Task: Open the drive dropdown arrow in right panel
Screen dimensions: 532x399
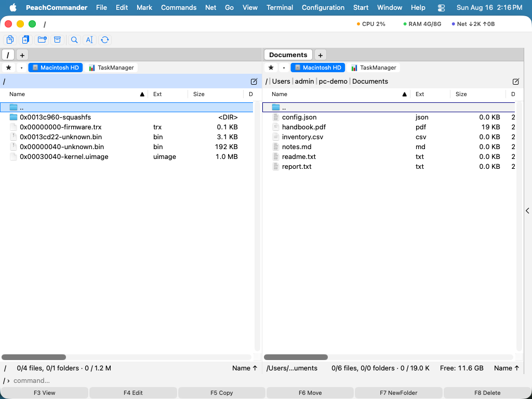Action: (x=284, y=68)
